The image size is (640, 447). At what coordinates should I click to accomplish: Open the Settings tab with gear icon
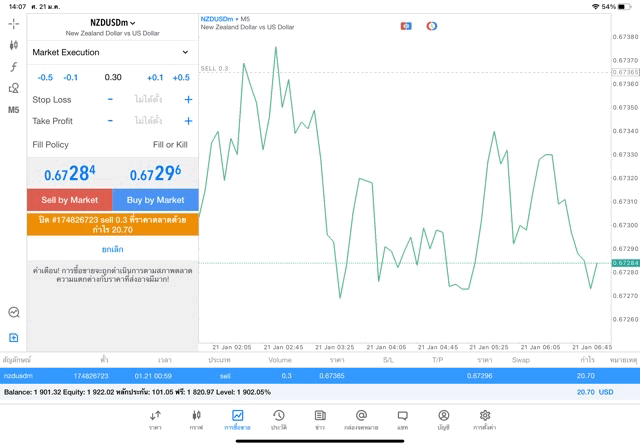click(485, 420)
